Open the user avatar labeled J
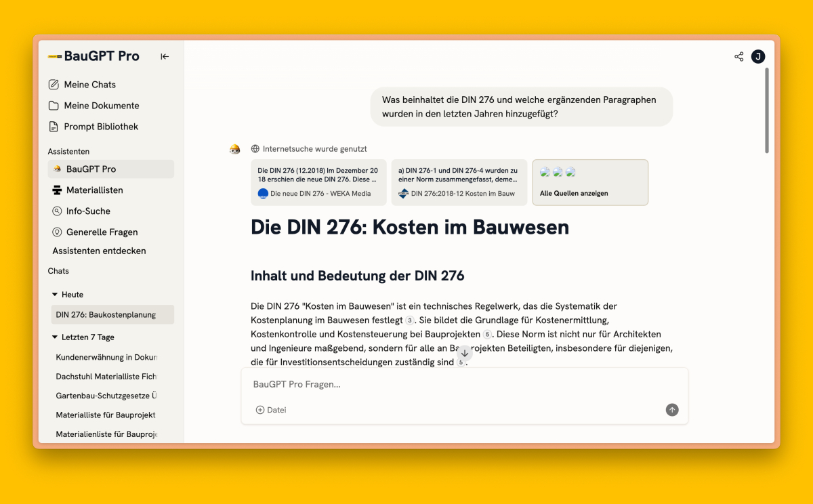The width and height of the screenshot is (813, 504). click(x=758, y=57)
